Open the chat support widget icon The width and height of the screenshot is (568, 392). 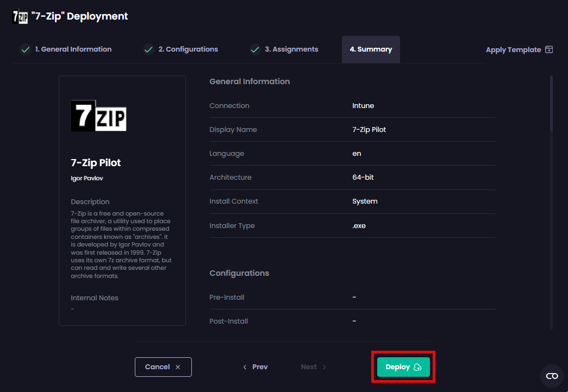point(552,376)
